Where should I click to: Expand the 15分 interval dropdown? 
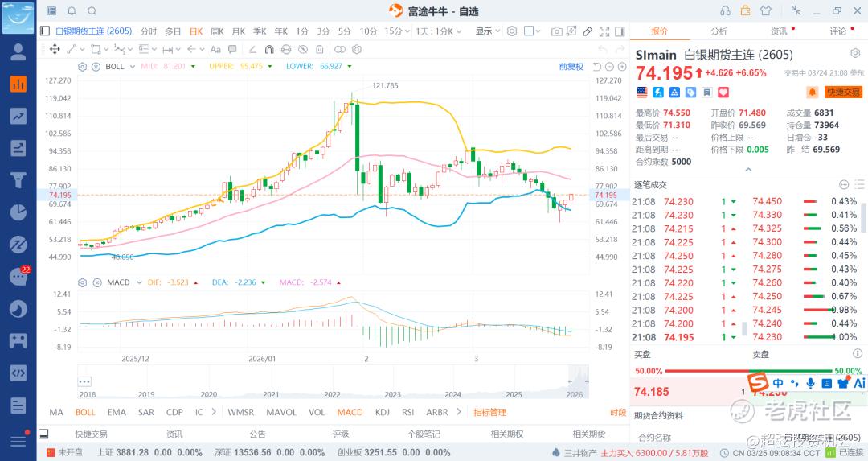pyautogui.click(x=395, y=31)
